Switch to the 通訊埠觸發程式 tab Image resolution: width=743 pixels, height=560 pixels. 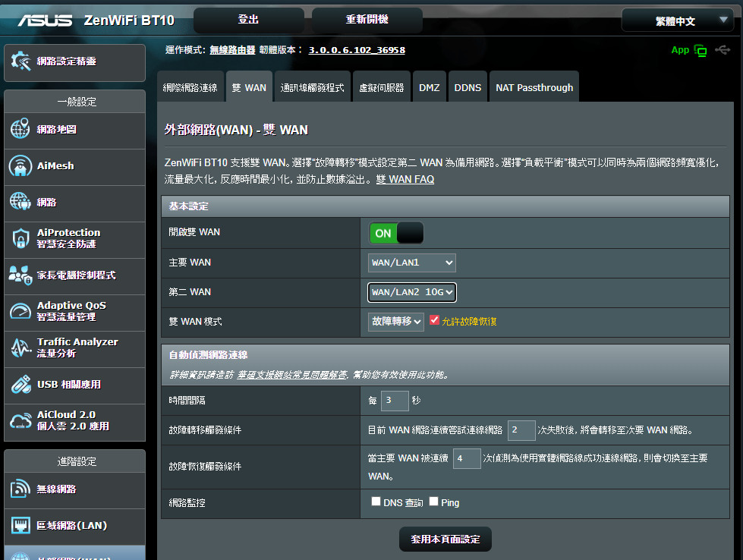(312, 87)
